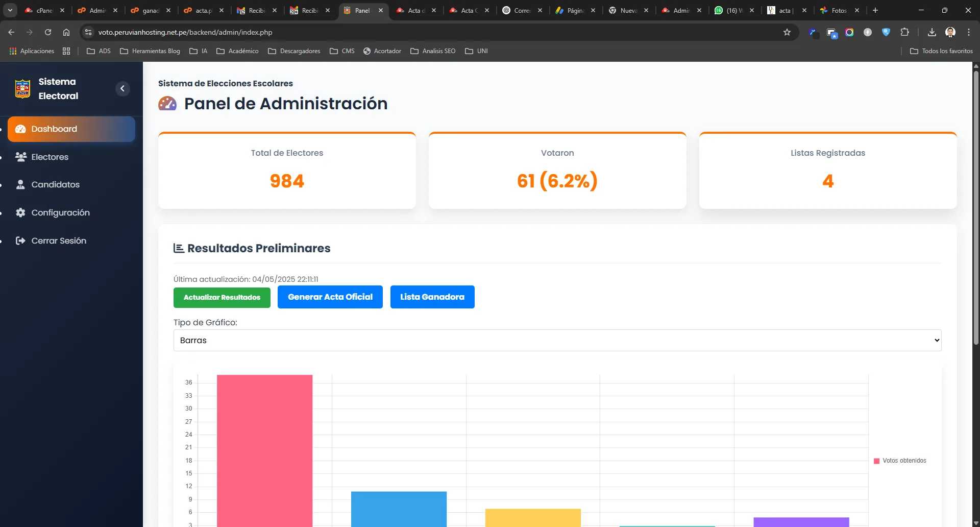Open the Analisis SEO bookmarks folder

click(433, 51)
